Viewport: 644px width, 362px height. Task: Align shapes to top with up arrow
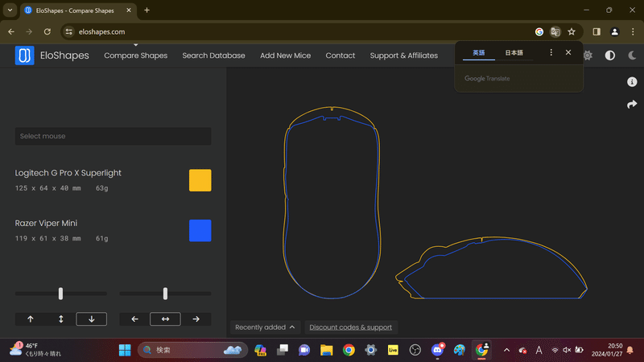coord(31,319)
